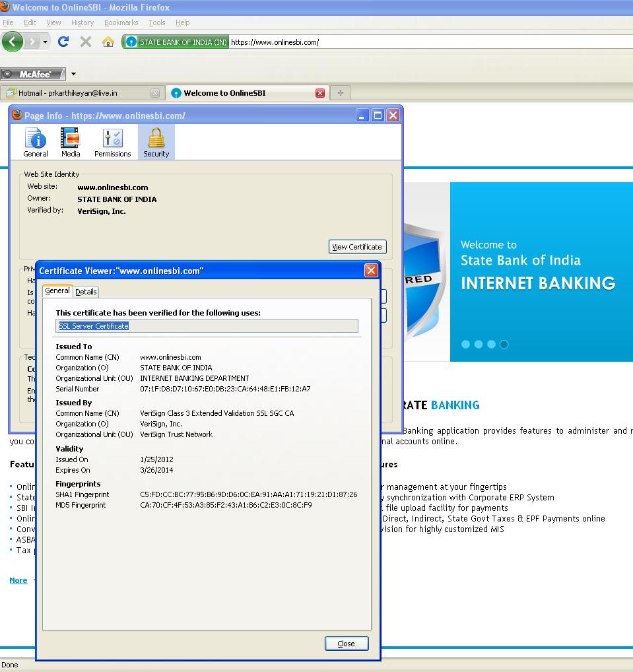Click the SHA1 Fingerprint value
This screenshot has width=633, height=672.
pyautogui.click(x=249, y=494)
